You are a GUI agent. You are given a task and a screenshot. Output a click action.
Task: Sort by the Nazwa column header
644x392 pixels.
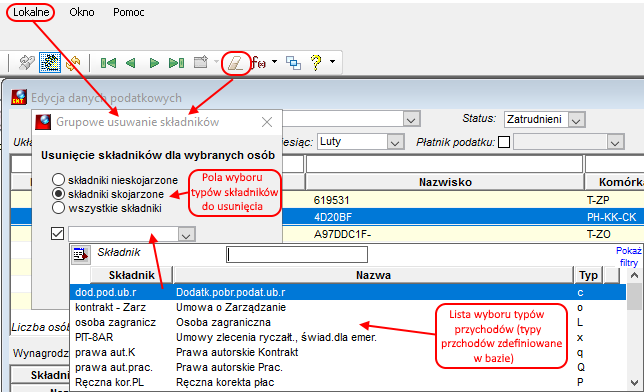tap(373, 275)
